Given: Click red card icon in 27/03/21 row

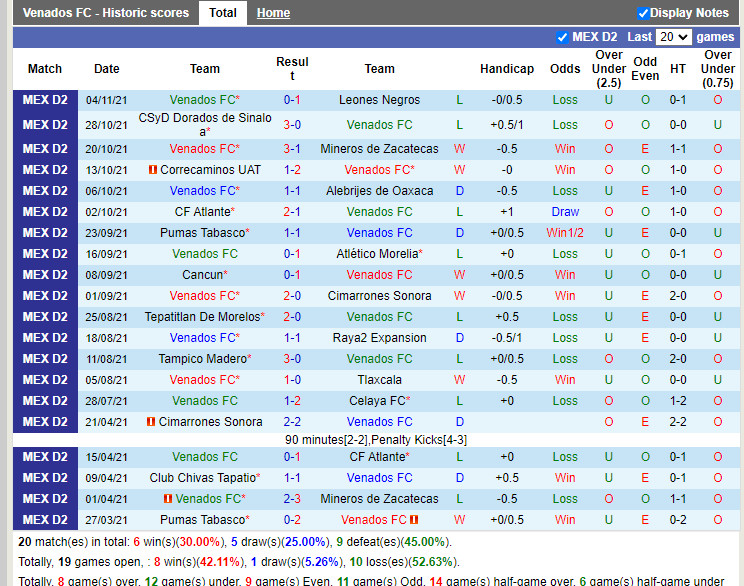Looking at the screenshot, I should 414,520.
